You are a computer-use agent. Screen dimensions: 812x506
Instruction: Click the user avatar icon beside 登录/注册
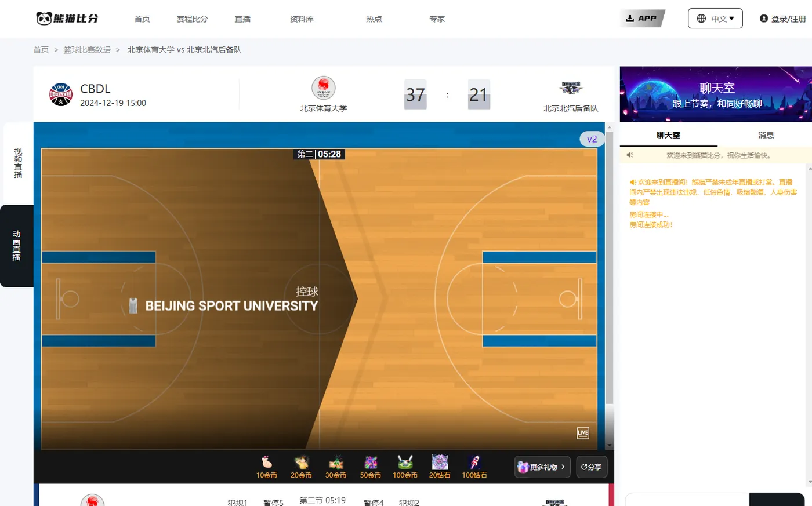pyautogui.click(x=764, y=19)
